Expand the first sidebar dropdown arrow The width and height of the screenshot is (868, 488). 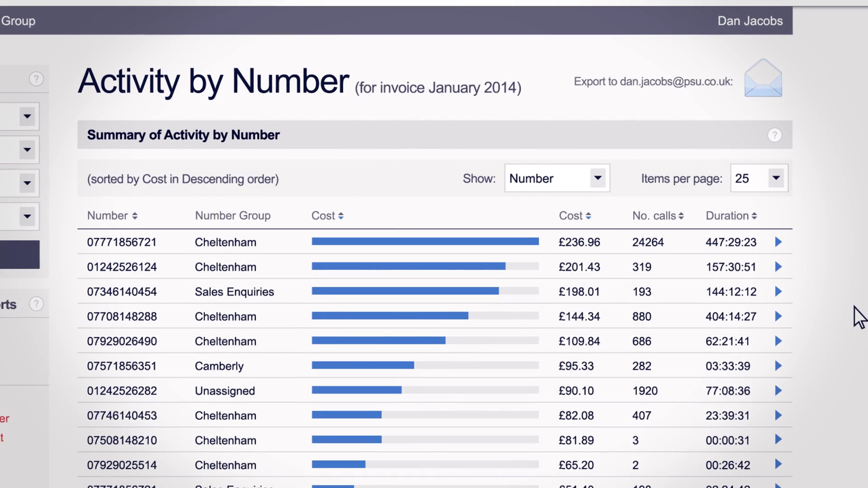27,116
